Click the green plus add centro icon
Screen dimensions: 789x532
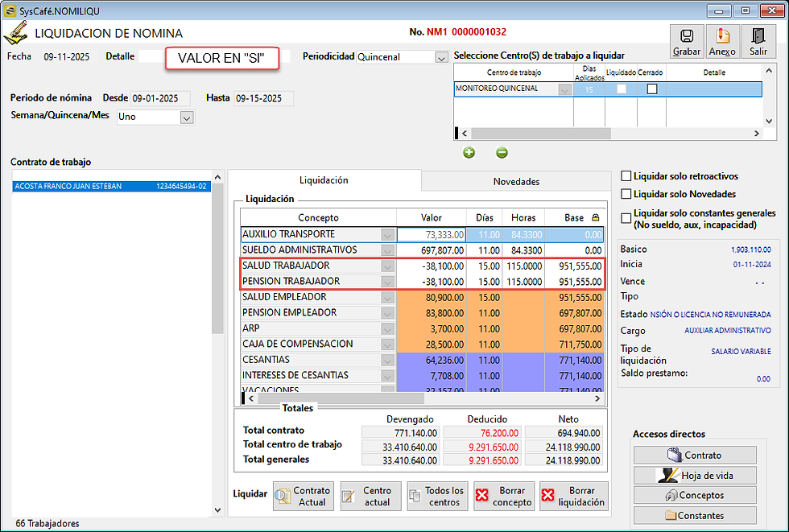469,152
